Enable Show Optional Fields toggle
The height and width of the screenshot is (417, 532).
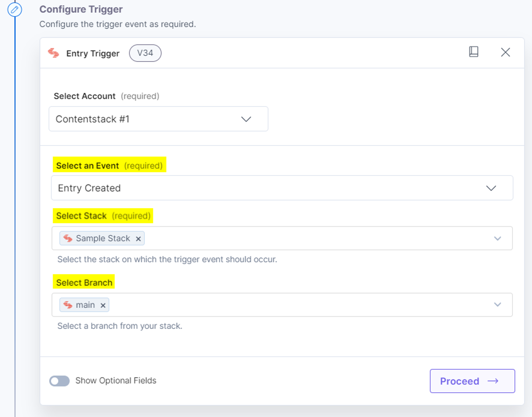pos(59,381)
